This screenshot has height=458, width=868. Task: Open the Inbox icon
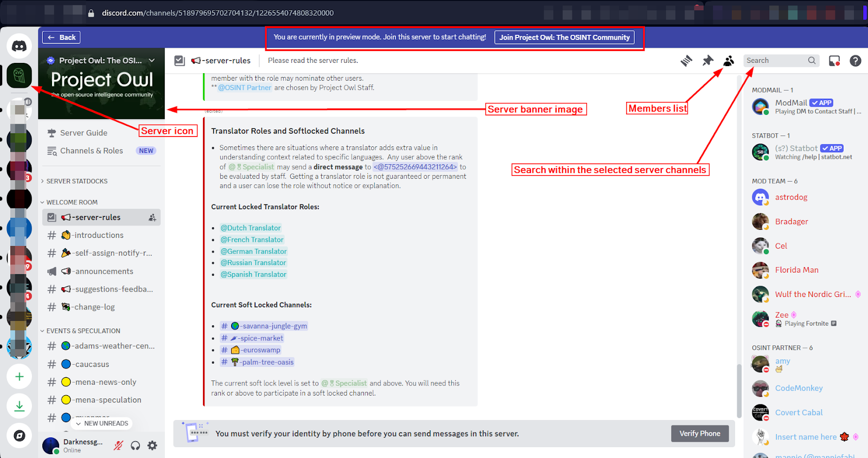pyautogui.click(x=834, y=61)
